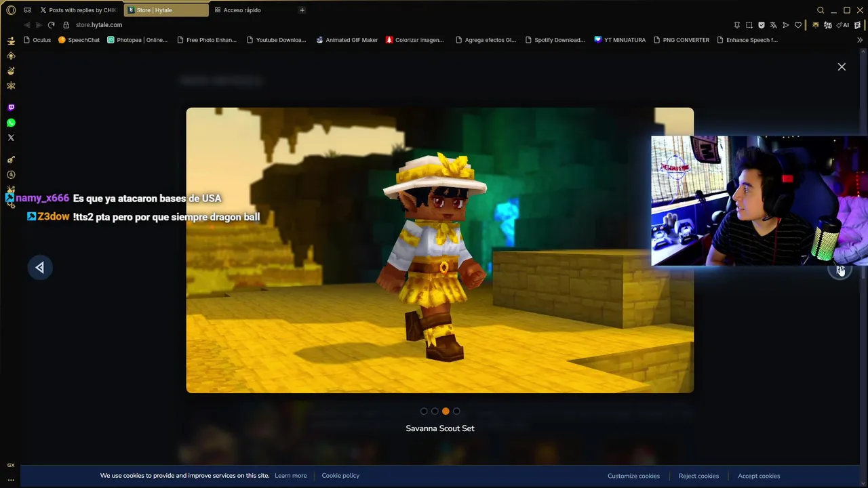
Task: Expand the hidden bookmarks overflow chevron
Action: (x=860, y=40)
